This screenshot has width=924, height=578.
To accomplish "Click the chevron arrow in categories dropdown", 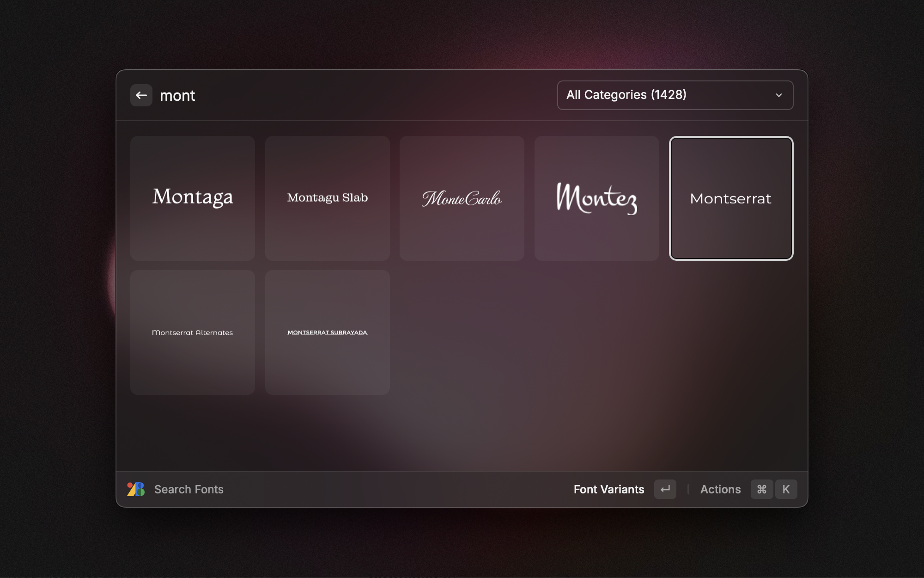I will coord(779,95).
